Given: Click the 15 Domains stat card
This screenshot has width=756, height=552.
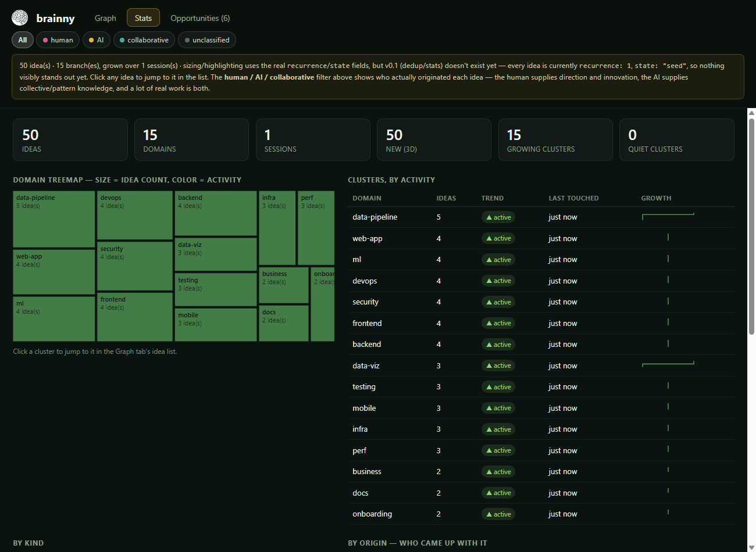Looking at the screenshot, I should coord(191,139).
